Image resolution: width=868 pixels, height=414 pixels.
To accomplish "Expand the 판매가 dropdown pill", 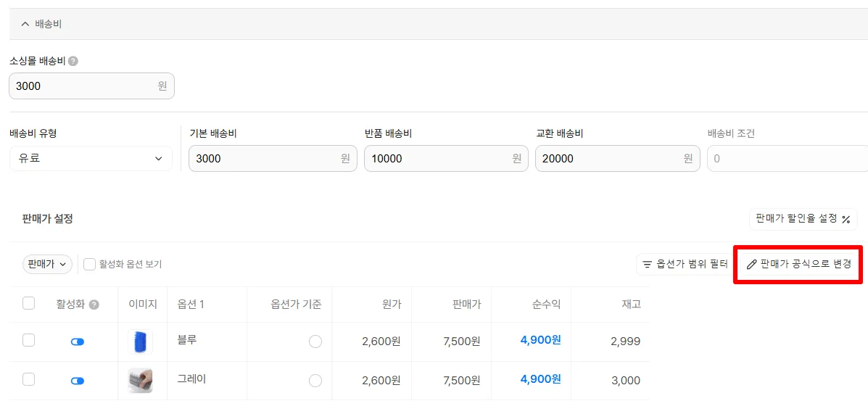I will 47,265.
